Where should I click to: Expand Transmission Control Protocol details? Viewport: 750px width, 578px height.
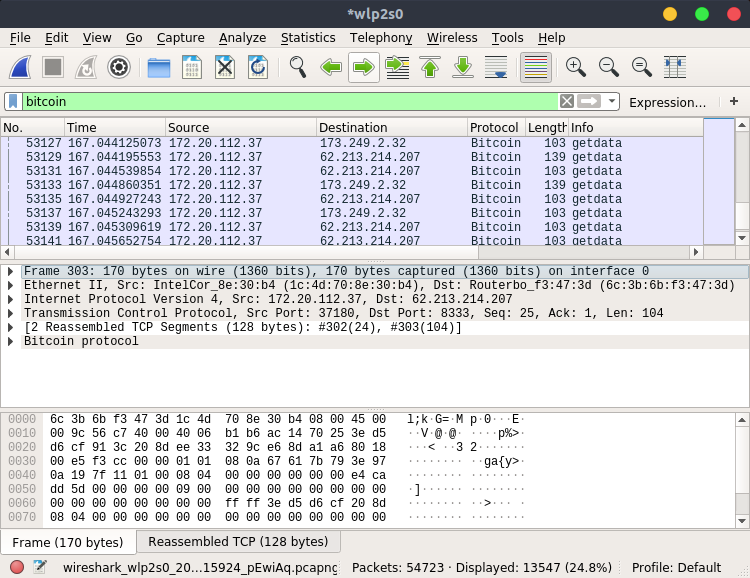point(11,313)
